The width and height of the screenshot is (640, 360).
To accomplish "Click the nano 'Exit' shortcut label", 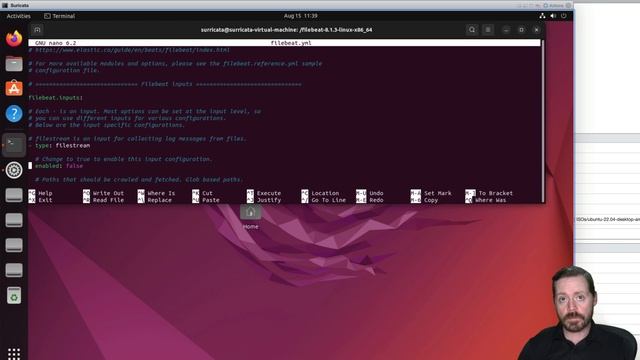I will coord(45,200).
